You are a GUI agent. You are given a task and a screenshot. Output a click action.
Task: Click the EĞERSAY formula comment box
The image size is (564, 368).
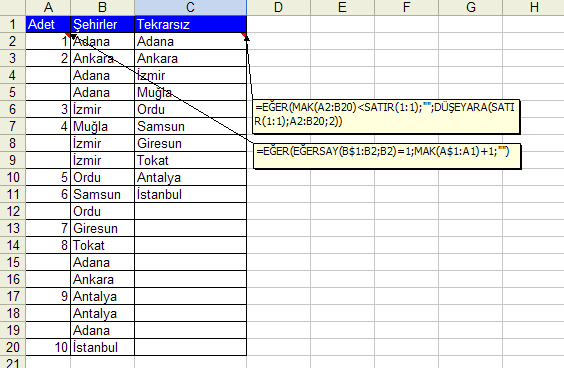pos(387,156)
